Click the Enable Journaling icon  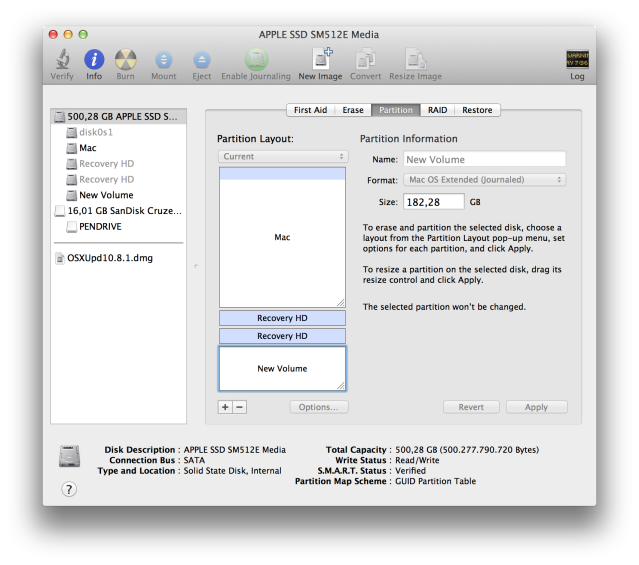tap(256, 60)
